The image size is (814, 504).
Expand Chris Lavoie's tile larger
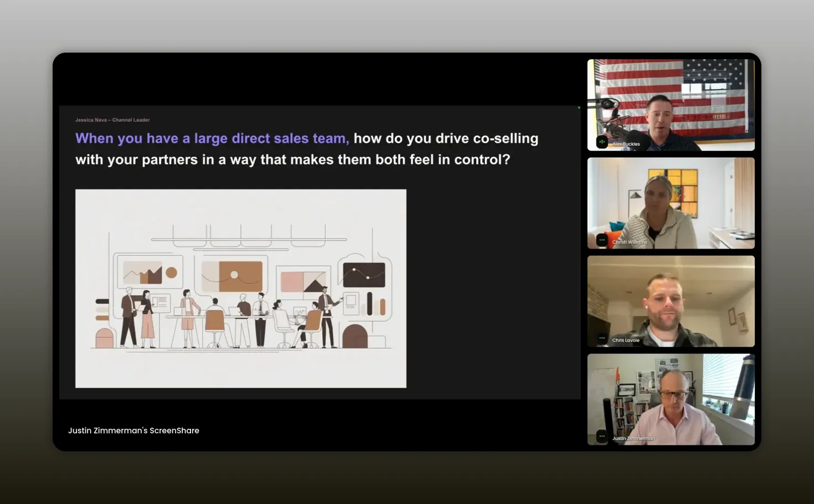tap(671, 301)
